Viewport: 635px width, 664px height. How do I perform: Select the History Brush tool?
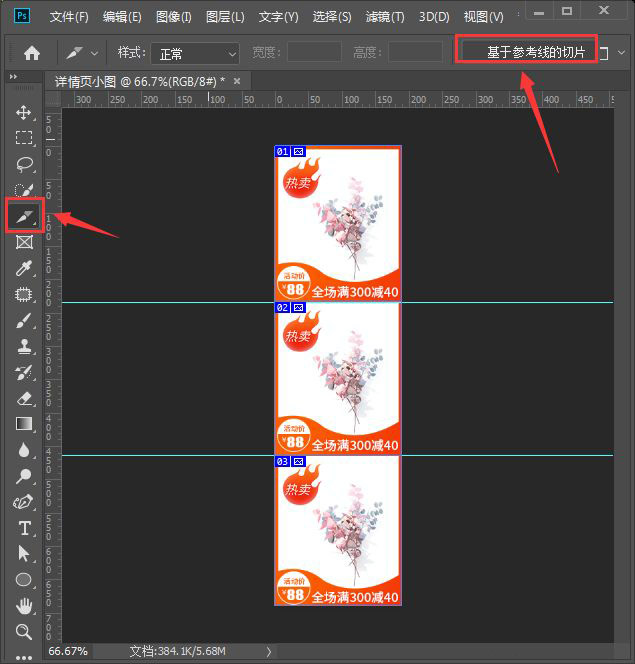coord(24,373)
